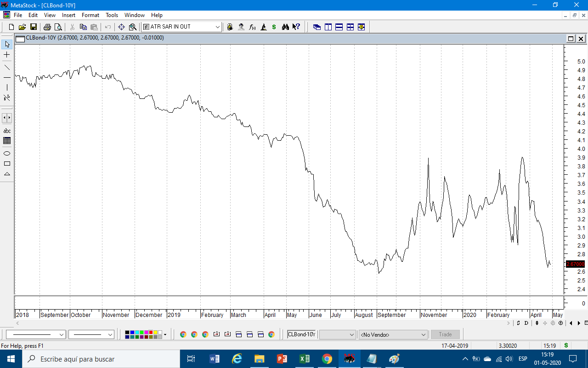Open the data grid tool icon
The height and width of the screenshot is (368, 588).
7,141
